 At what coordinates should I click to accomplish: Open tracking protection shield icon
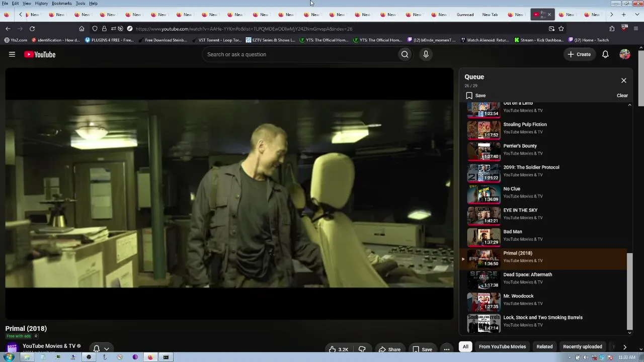click(95, 29)
